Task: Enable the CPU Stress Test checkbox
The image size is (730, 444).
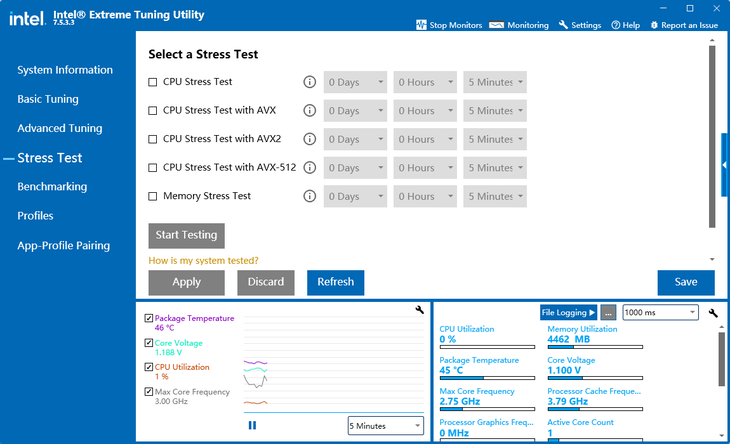Action: coord(153,82)
